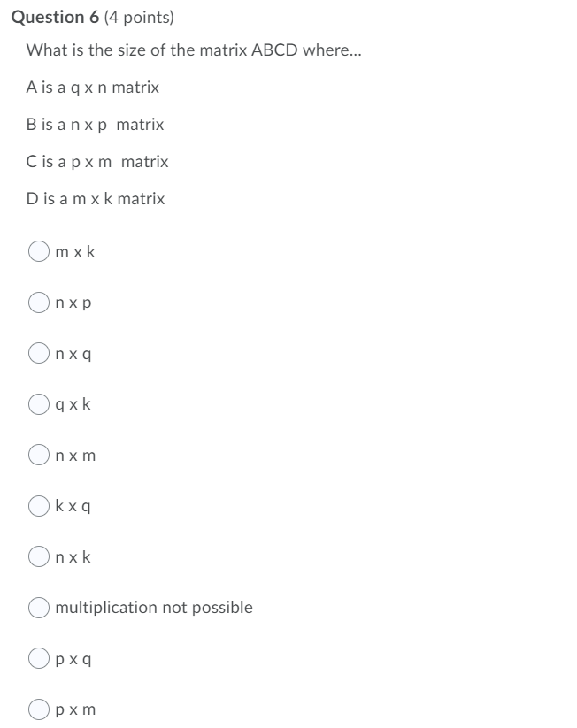This screenshot has height=728, width=577.
Task: Click the text 'C is a p x m matrix'
Action: [96, 162]
